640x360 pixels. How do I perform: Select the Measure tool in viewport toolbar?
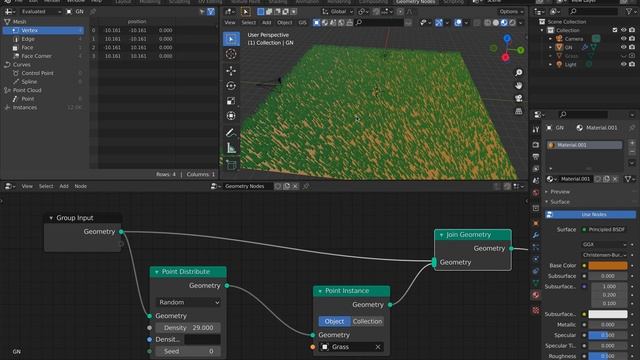point(231,148)
